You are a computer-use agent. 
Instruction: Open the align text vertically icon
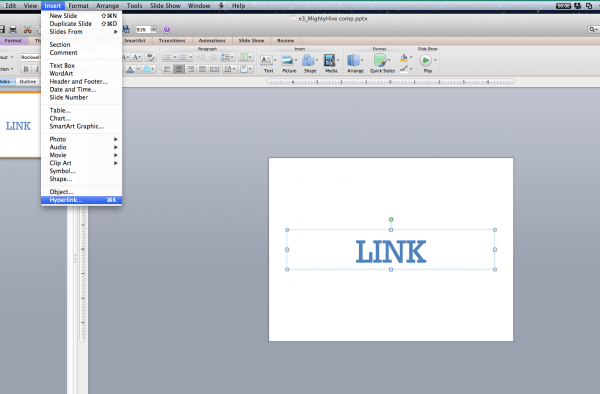point(246,69)
